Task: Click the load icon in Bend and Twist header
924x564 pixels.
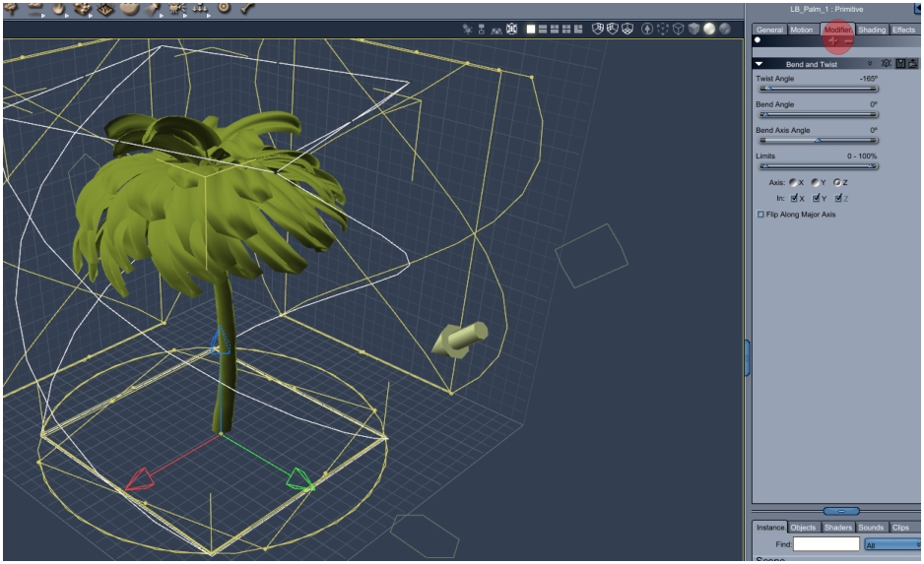Action: click(913, 64)
